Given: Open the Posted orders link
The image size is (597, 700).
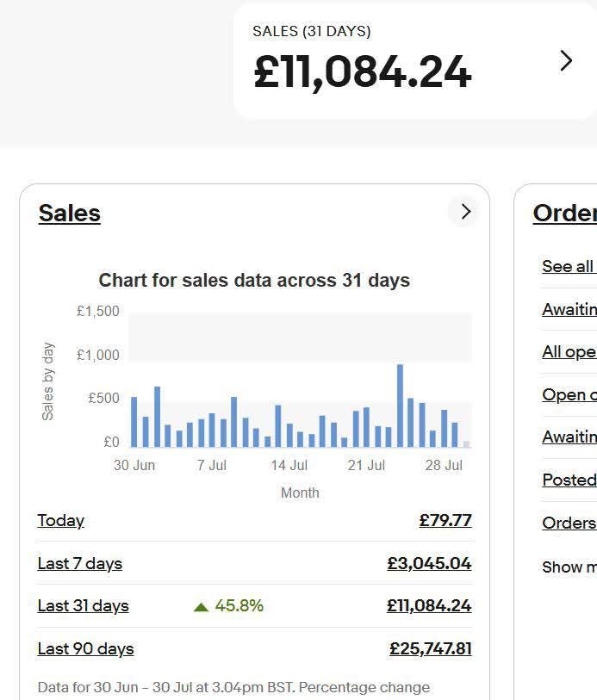Looking at the screenshot, I should [569, 480].
